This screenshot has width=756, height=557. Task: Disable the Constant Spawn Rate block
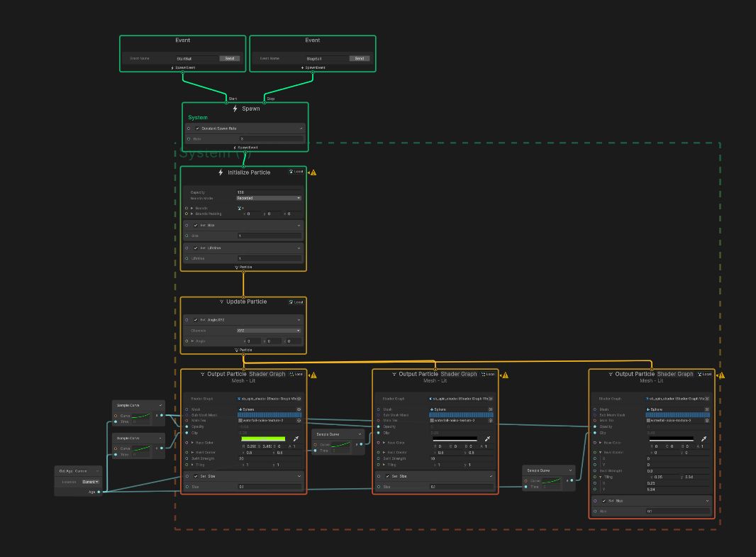197,128
